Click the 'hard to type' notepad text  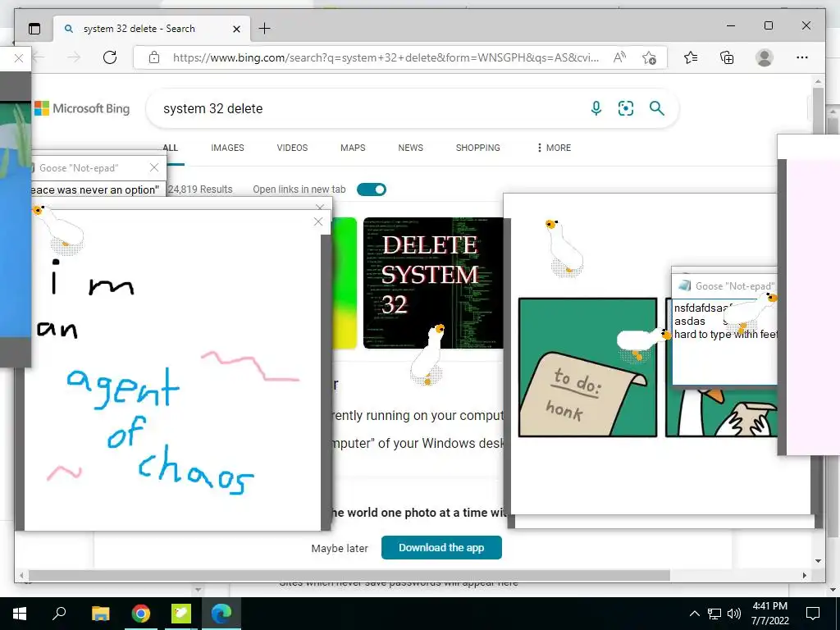coord(725,335)
